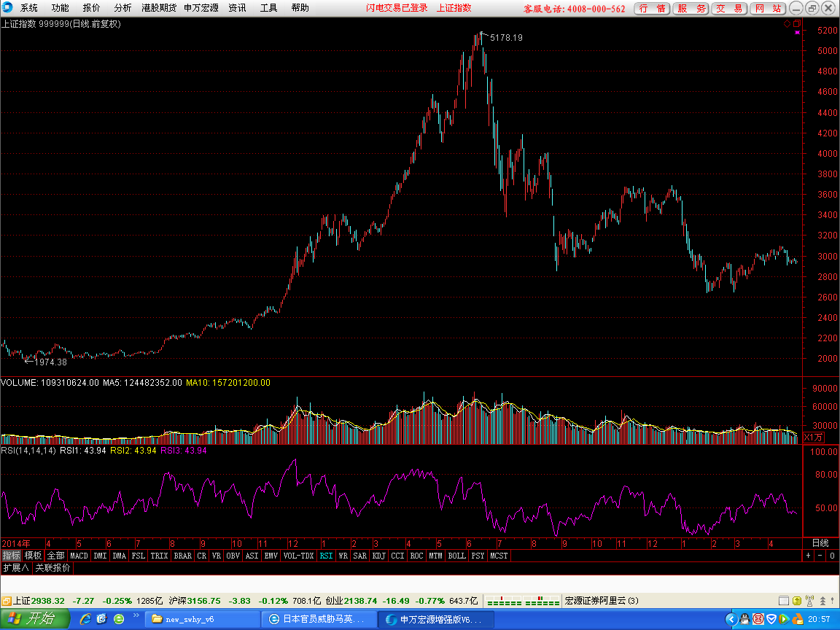The width and height of the screenshot is (840, 630).
Task: Click the magenta marker near the 5200 level
Action: (x=797, y=32)
